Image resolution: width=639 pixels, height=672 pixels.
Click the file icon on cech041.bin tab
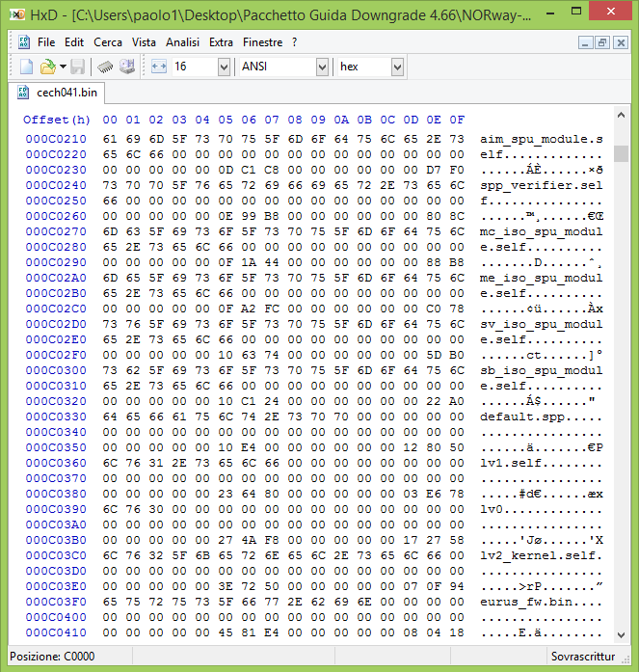tap(23, 94)
